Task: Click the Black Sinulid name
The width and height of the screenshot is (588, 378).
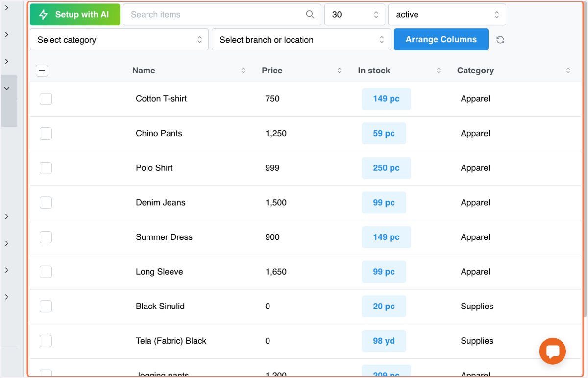Action: point(160,307)
